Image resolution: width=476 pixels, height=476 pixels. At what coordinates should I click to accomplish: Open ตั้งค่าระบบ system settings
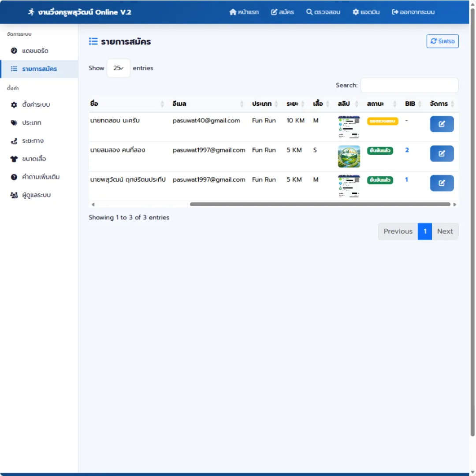point(39,105)
